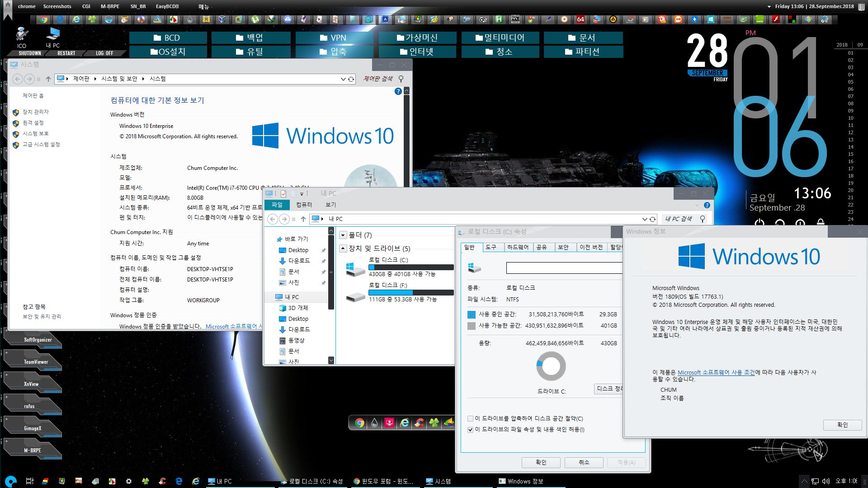Open the 가상머신 folder tile

417,38
